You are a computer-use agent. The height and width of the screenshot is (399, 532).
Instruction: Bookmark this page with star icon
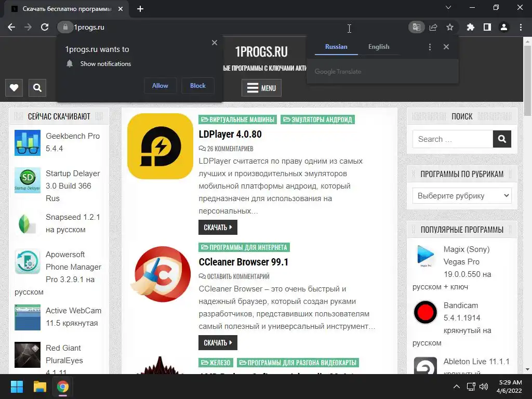click(x=450, y=27)
